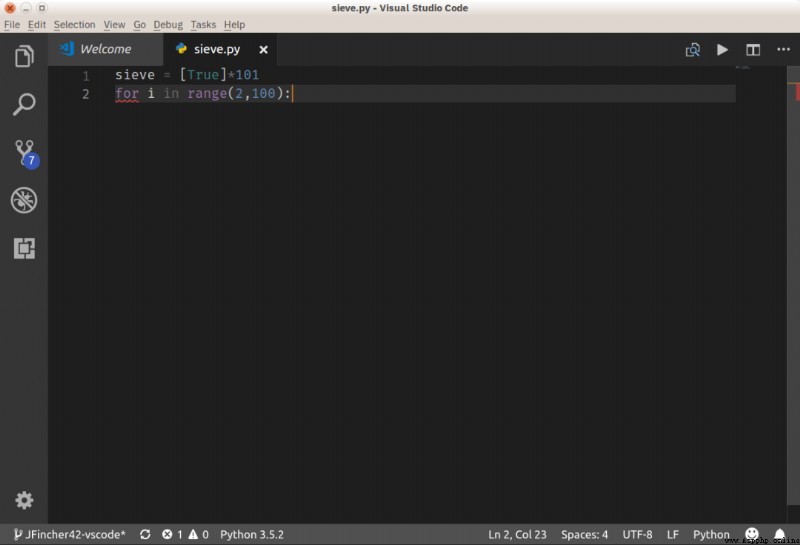
Task: Close the sieve.py tab
Action: point(263,49)
